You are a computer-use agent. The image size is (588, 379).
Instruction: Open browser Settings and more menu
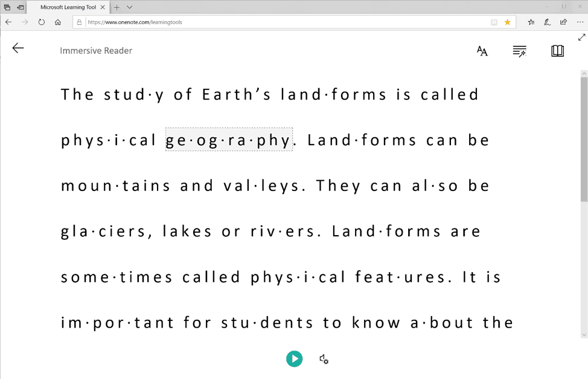pyautogui.click(x=580, y=22)
